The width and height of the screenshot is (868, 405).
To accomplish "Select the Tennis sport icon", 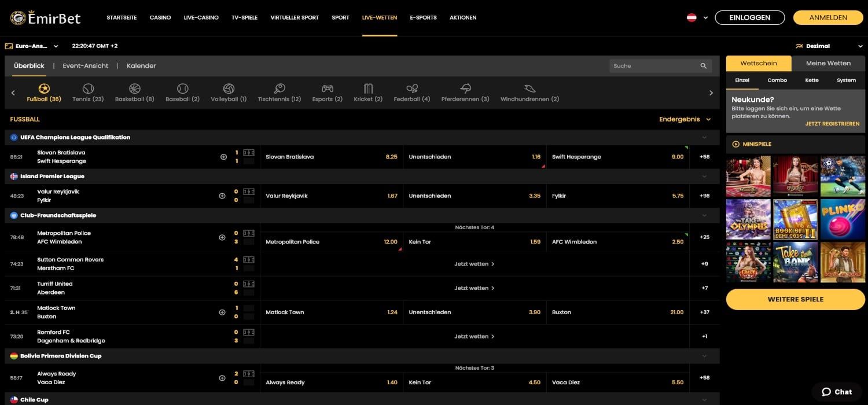I will point(88,89).
